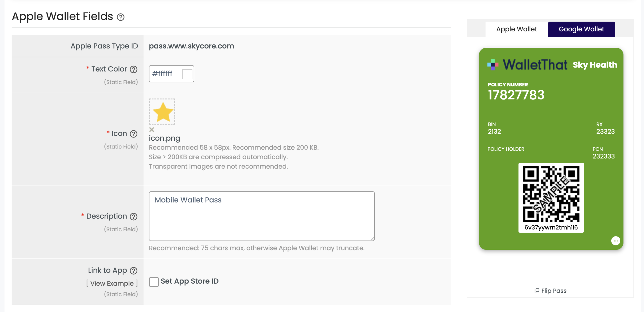
Task: Open the white text color swatch
Action: pyautogui.click(x=187, y=74)
